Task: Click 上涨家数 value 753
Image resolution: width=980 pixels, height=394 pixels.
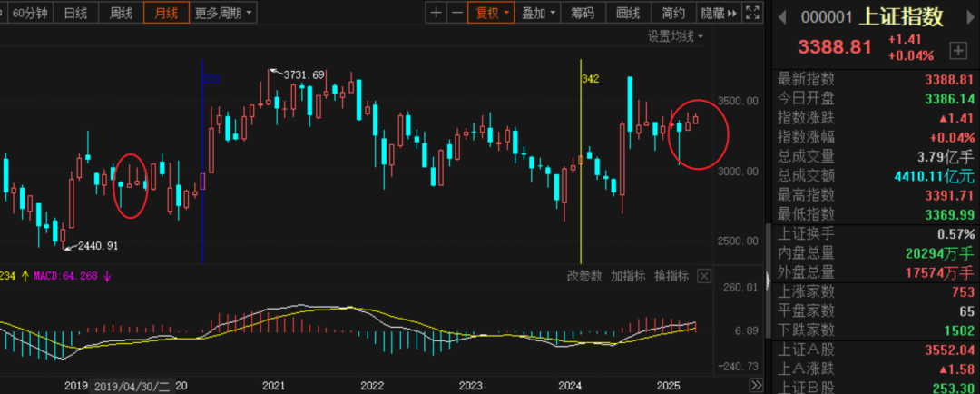Action: (963, 292)
